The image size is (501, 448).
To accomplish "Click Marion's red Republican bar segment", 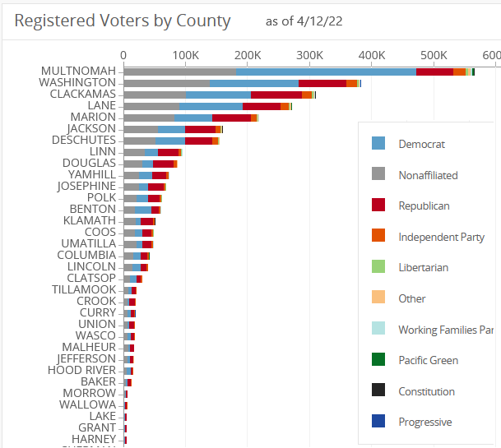I will (231, 118).
